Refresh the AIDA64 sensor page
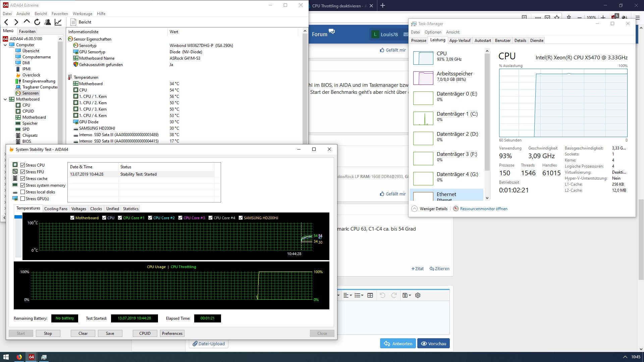Screen dimensions: 644x362 37,22
